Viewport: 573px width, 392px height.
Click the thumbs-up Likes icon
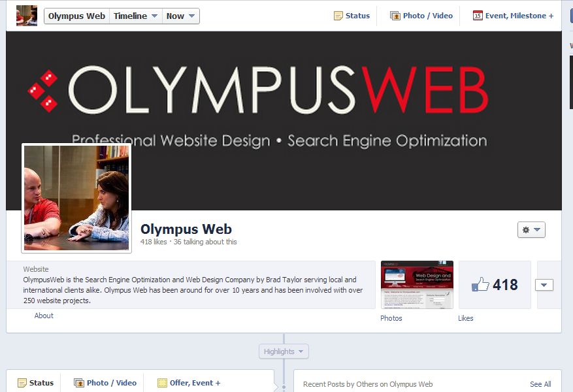pos(480,285)
